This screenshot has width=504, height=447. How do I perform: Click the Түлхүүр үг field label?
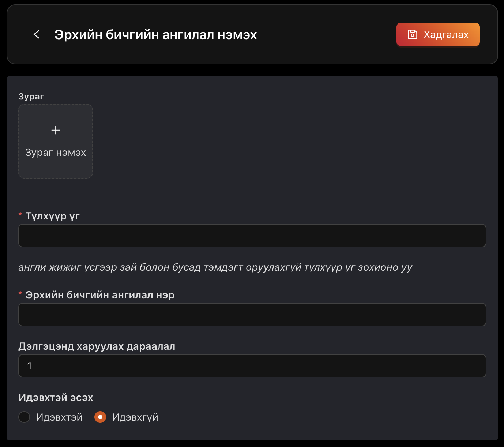[52, 216]
